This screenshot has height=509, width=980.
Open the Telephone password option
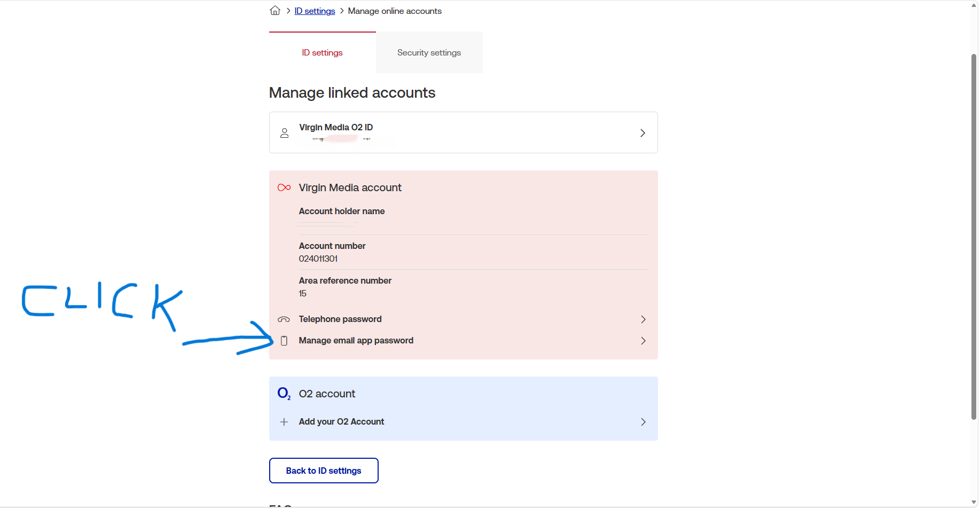(464, 319)
